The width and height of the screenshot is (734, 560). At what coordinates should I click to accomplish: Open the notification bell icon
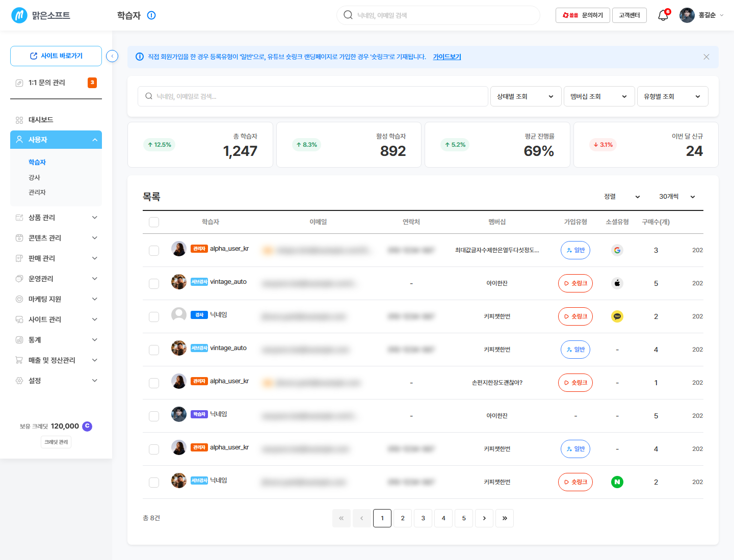(663, 15)
